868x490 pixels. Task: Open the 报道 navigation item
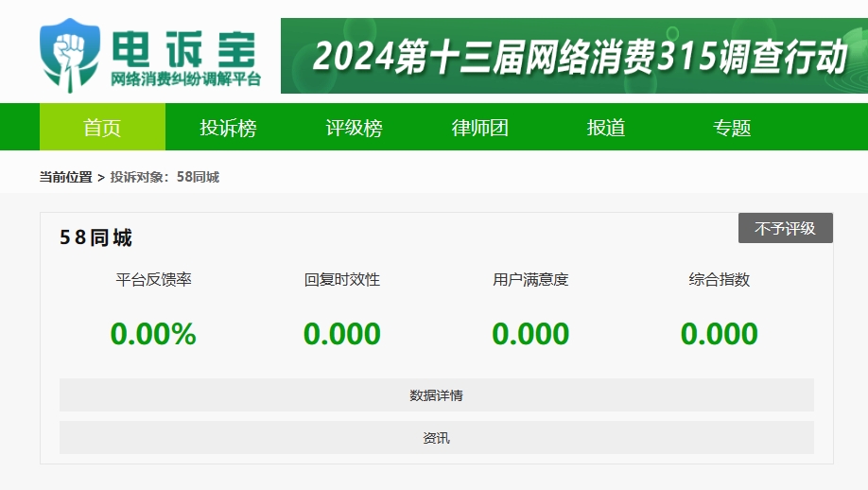[605, 128]
